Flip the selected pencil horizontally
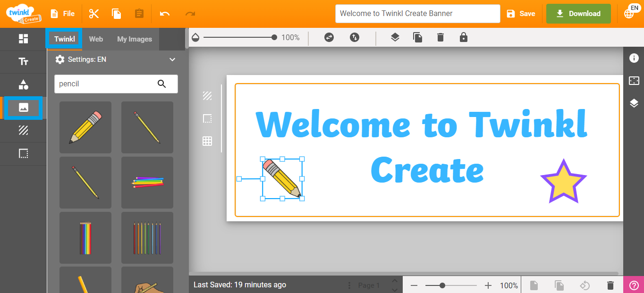Viewport: 644px width, 293px height. pyautogui.click(x=329, y=37)
